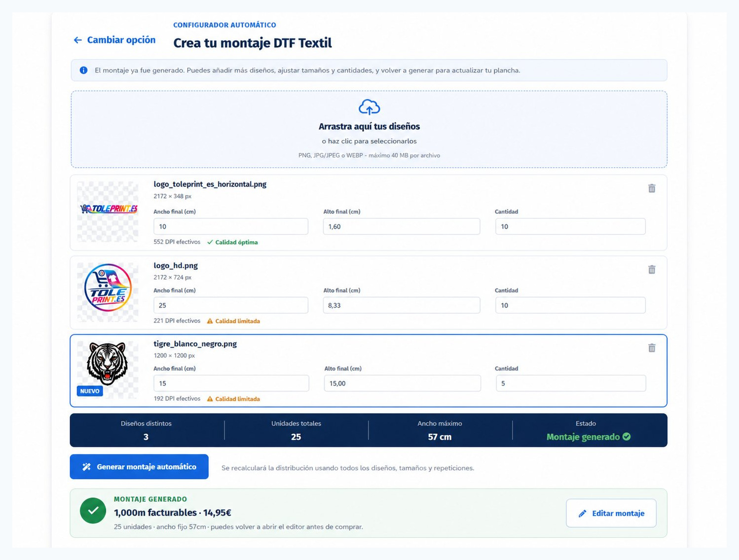Click the CONFIGURADOR AUTOMÁTICO heading label
Viewport: 739px width, 560px height.
point(224,25)
